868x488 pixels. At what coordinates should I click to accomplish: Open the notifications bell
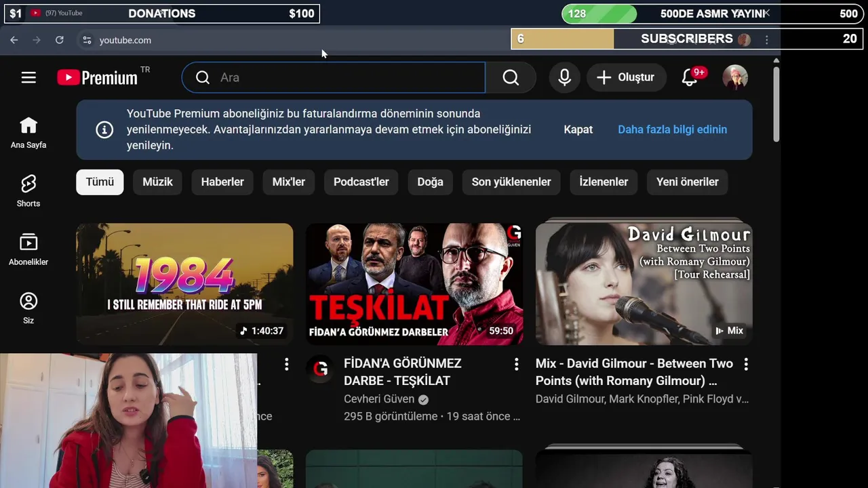690,77
